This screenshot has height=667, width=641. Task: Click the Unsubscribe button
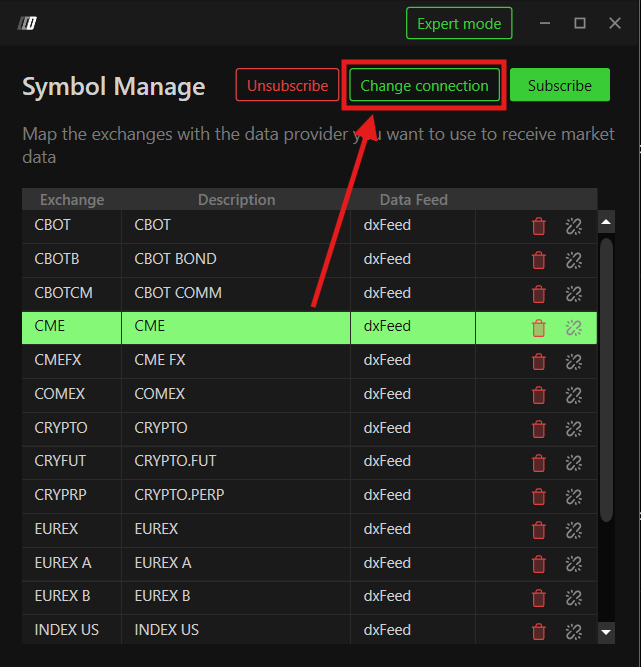pos(288,85)
